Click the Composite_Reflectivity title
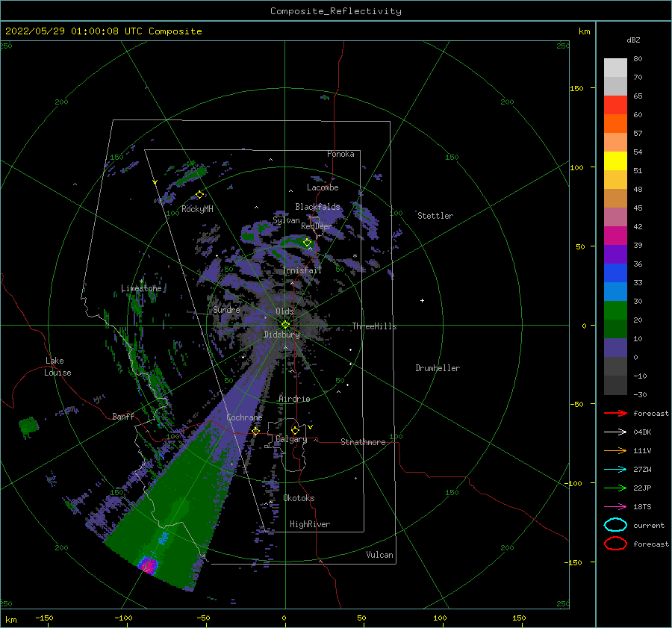 coord(336,11)
